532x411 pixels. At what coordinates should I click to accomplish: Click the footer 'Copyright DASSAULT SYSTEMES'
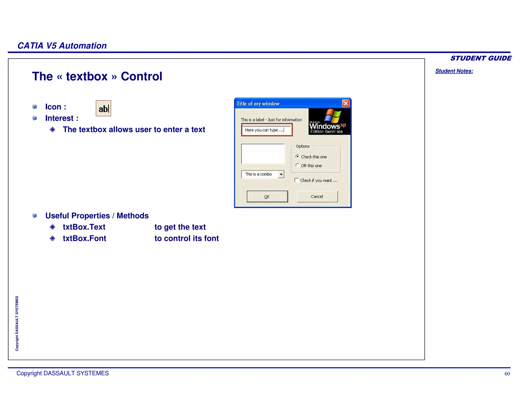(x=63, y=373)
